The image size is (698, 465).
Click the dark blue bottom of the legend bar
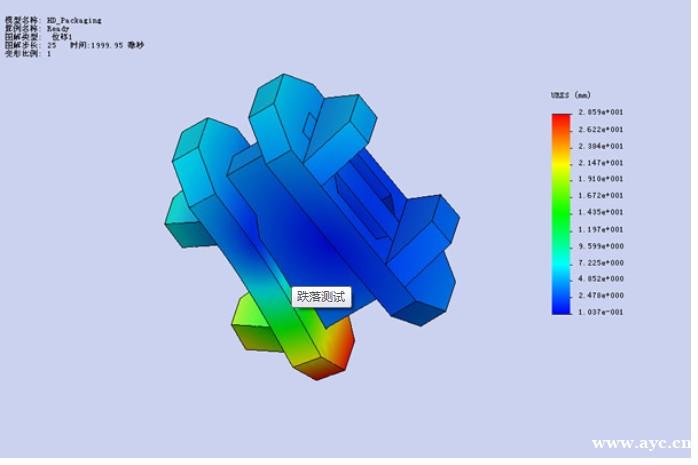pos(560,307)
